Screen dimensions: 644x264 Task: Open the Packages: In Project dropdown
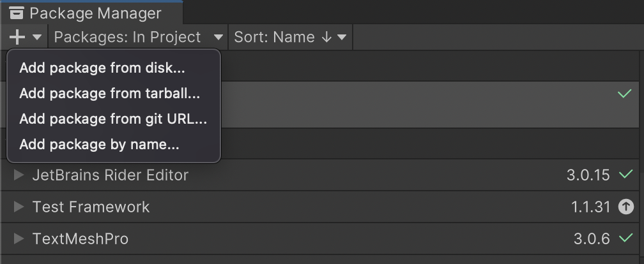[x=139, y=37]
